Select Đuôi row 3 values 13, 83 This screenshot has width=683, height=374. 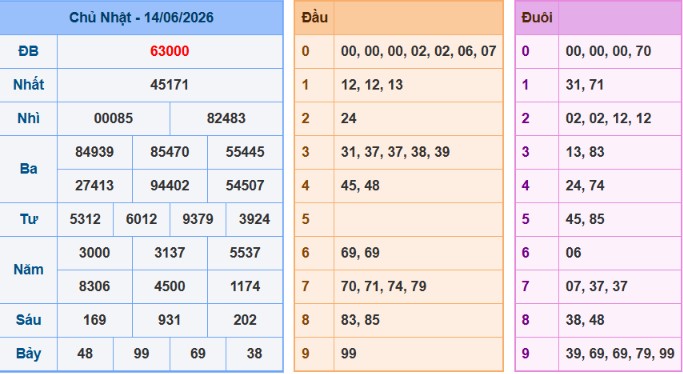point(585,152)
